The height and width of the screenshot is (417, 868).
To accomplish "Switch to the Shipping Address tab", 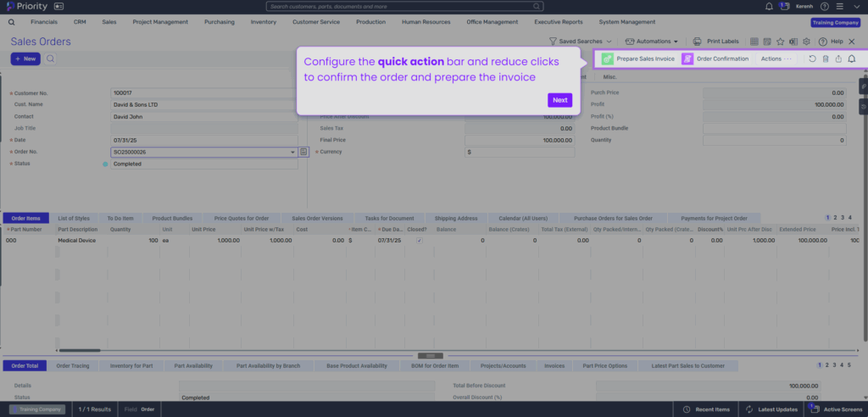I will pos(456,218).
